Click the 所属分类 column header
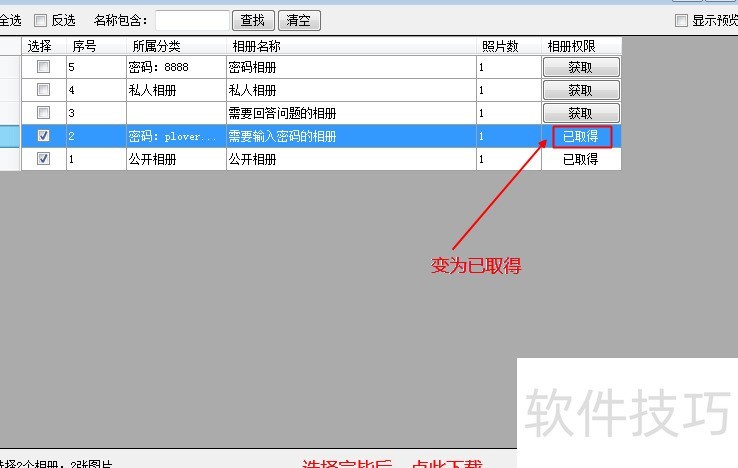 [156, 46]
